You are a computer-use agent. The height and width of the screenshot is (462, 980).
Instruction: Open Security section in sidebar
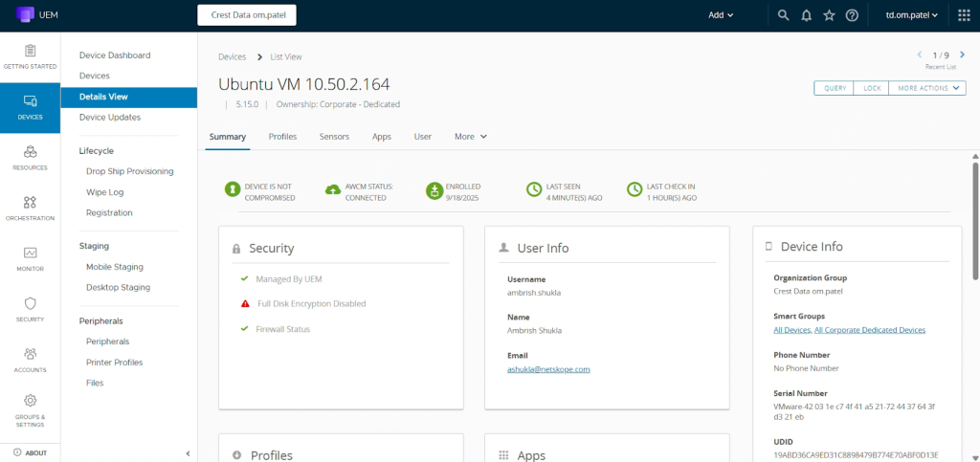[x=30, y=310]
